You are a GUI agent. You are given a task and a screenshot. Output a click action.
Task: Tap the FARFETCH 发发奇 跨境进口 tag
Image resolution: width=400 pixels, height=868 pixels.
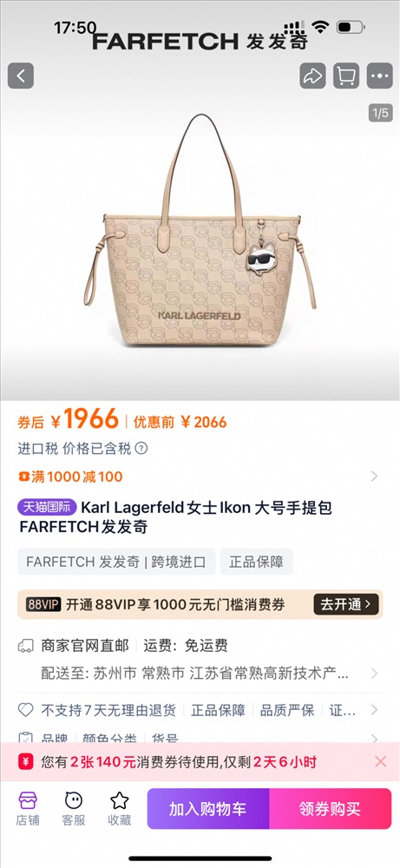tap(116, 562)
